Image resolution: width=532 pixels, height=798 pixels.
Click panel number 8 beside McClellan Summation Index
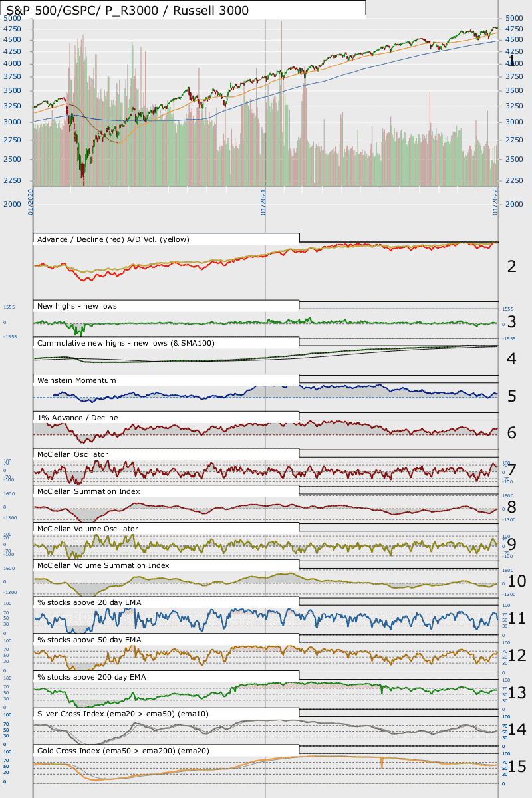[511, 507]
